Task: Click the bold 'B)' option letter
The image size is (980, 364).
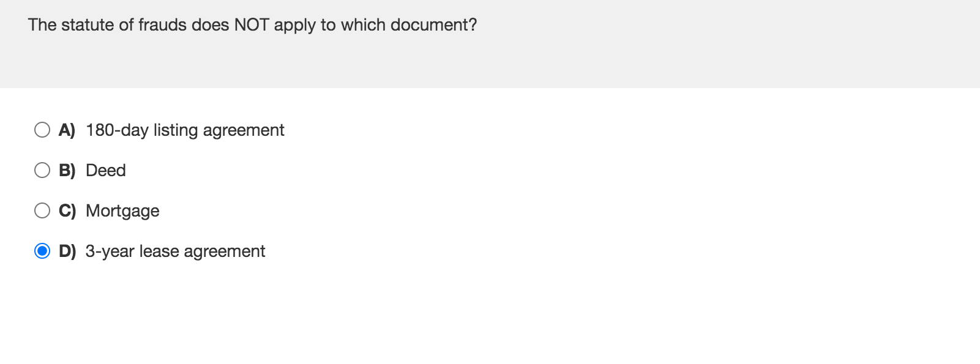Action: point(66,170)
